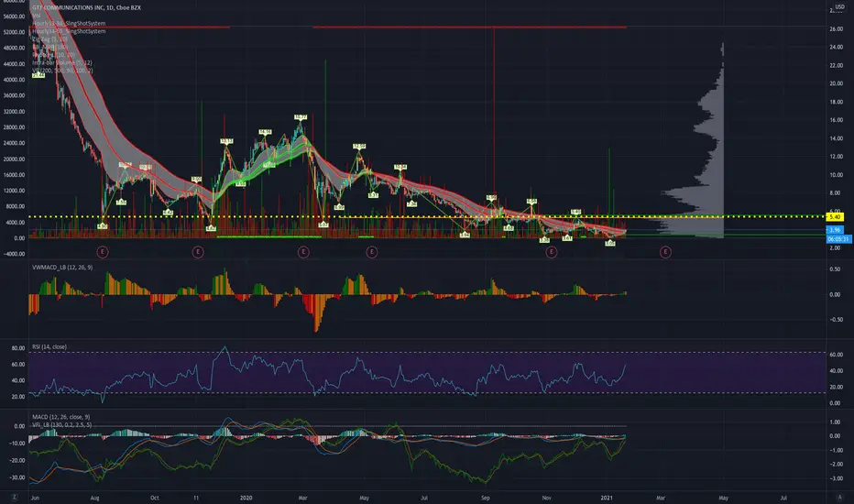854x504 pixels.
Task: Click the 16.77 peak pivot label
Action: tap(301, 117)
